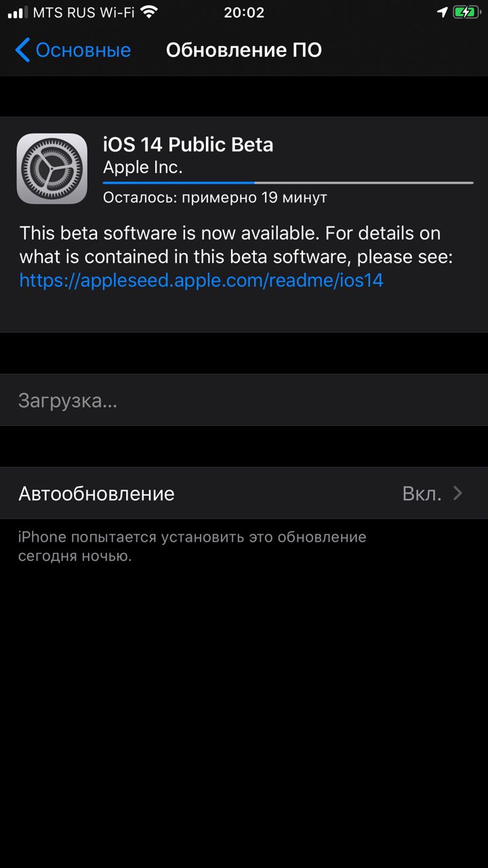Viewport: 488px width, 868px height.
Task: Tap the tonight install notice text
Action: pos(192,547)
